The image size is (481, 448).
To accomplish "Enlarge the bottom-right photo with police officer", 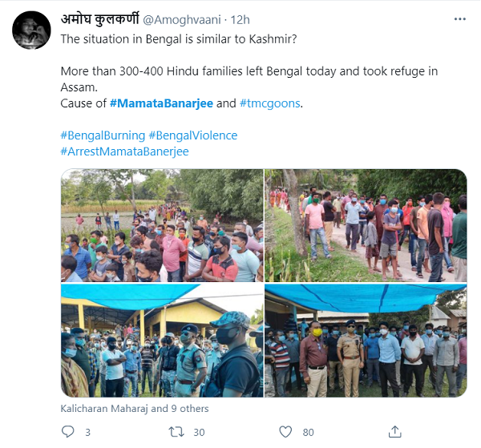I will click(366, 341).
